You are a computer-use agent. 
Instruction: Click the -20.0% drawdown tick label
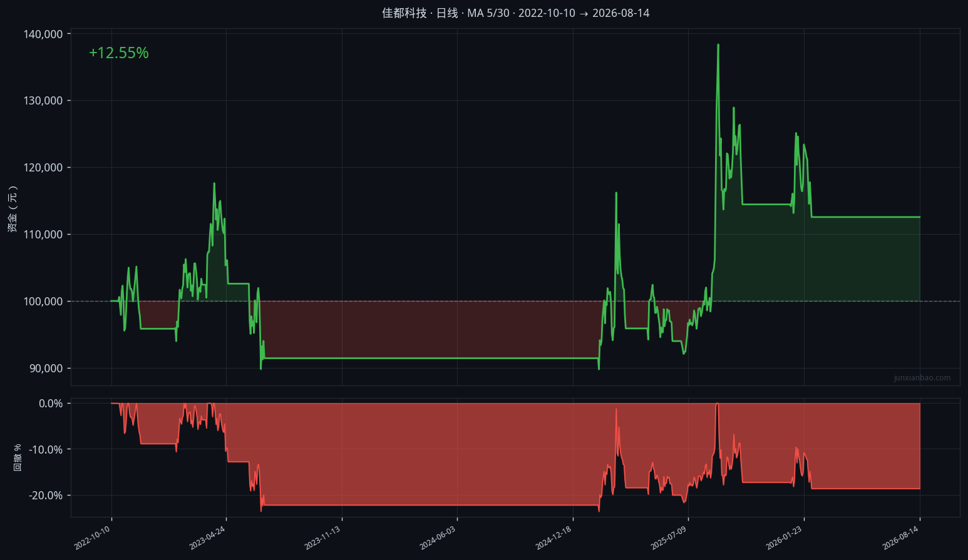(x=46, y=496)
